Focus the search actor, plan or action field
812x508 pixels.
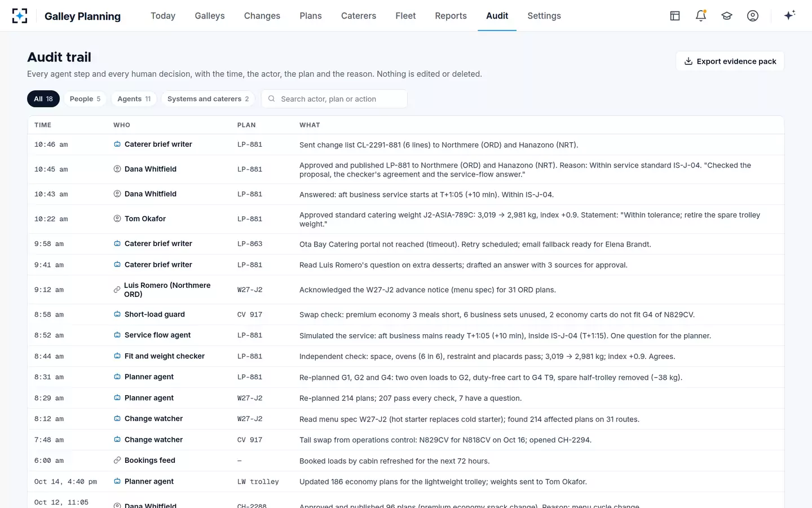point(334,99)
